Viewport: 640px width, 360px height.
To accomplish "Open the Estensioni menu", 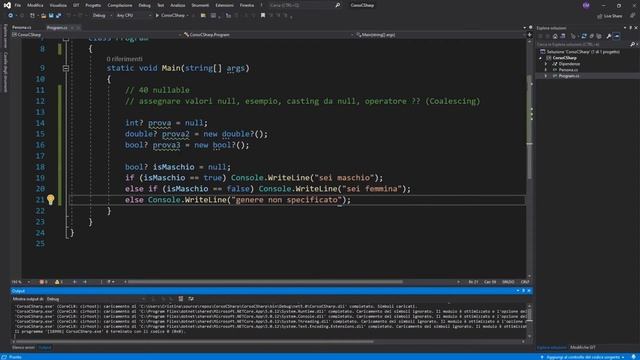I will click(224, 5).
